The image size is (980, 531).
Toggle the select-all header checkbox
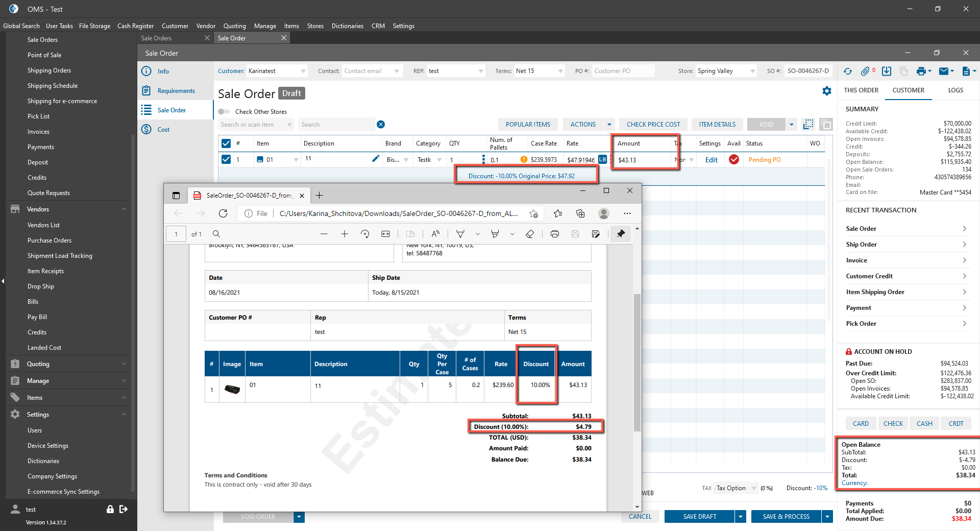point(226,143)
